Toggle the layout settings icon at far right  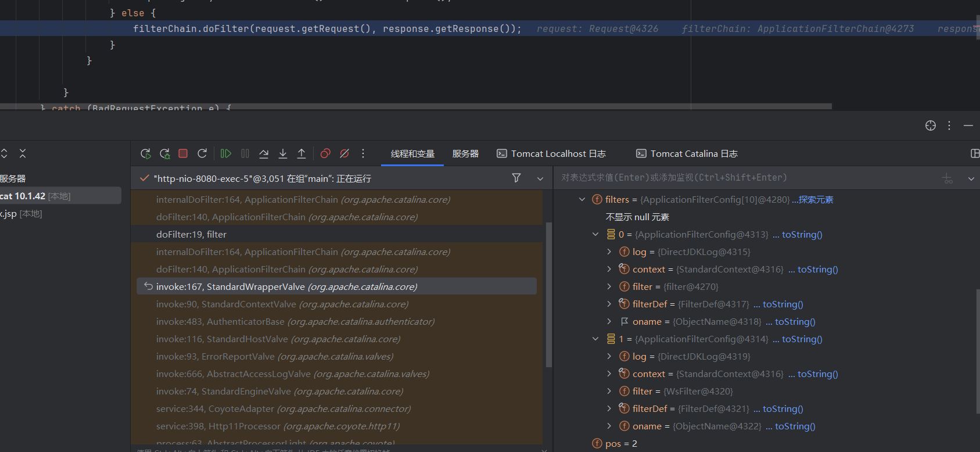click(974, 153)
